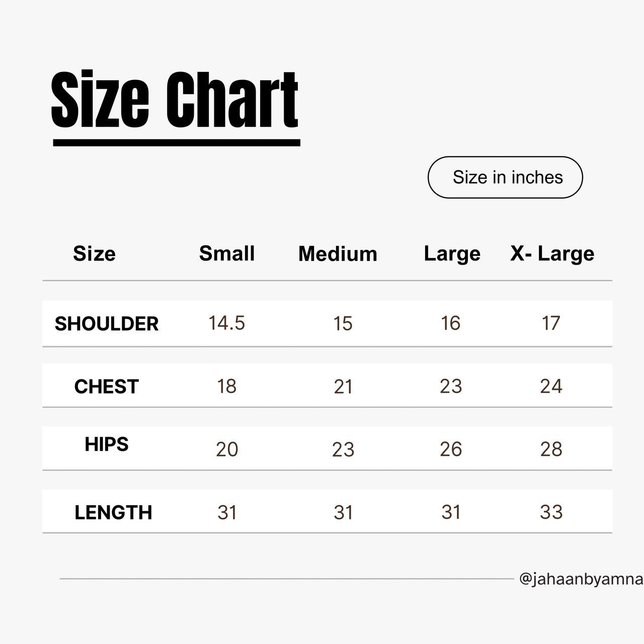
Task: Select the Medium column header
Action: 338,254
